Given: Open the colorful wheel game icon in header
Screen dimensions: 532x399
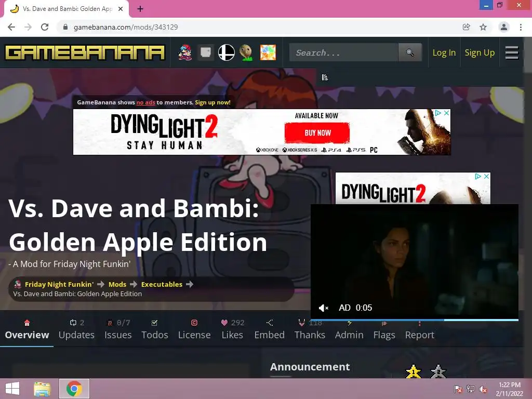Looking at the screenshot, I should (268, 52).
